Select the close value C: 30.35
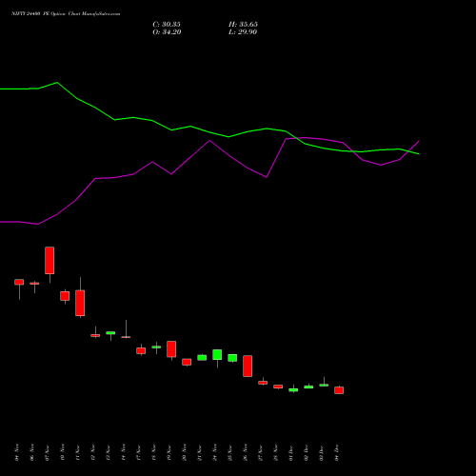 click(167, 25)
